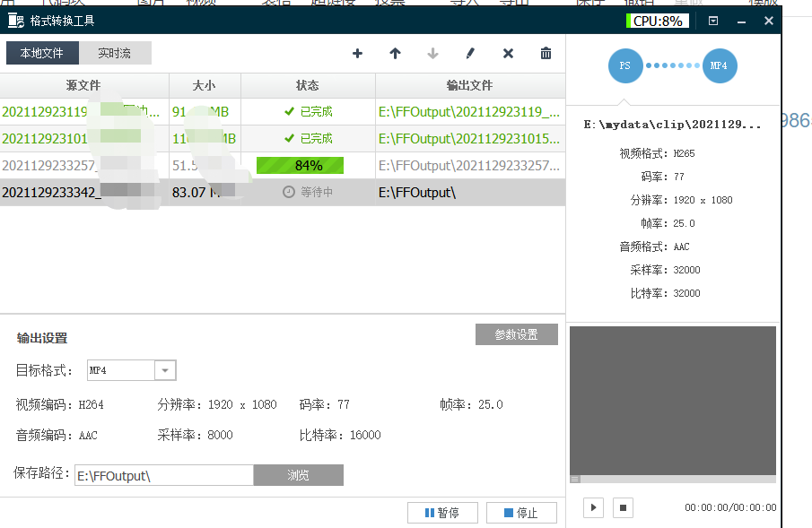Click output path E:\FFOutput\2021129231015...
Image resolution: width=812 pixels, height=528 pixels.
pos(469,139)
